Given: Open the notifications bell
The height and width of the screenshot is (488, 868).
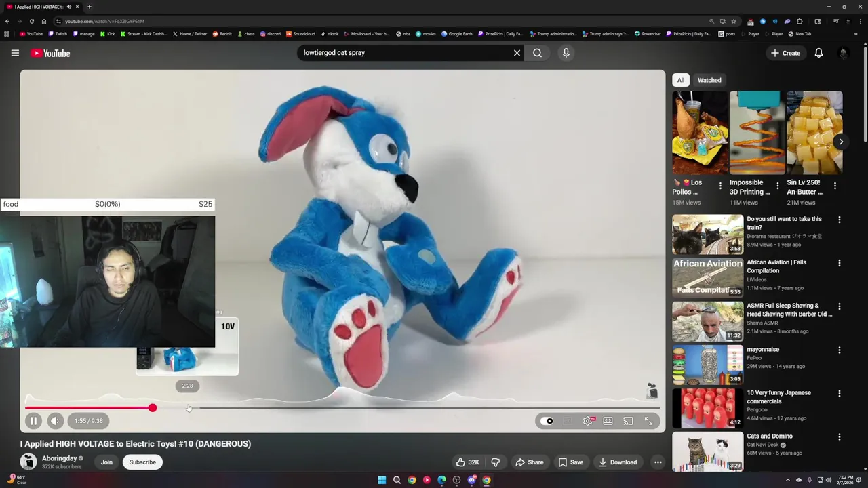Looking at the screenshot, I should coord(818,53).
